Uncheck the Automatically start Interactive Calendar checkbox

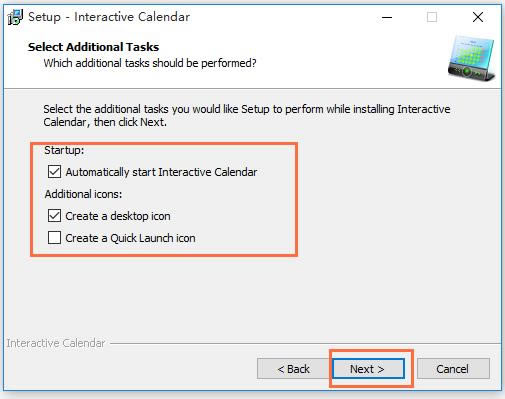click(54, 172)
